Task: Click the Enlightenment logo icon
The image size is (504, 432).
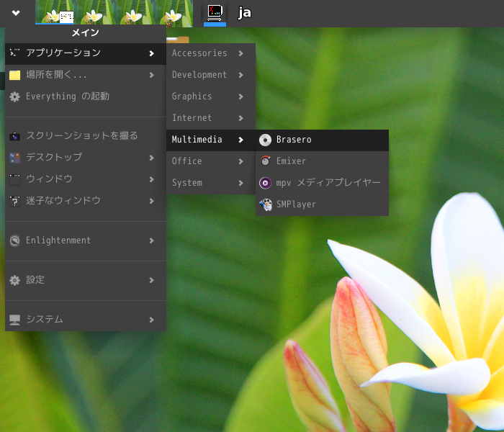Action: point(15,240)
